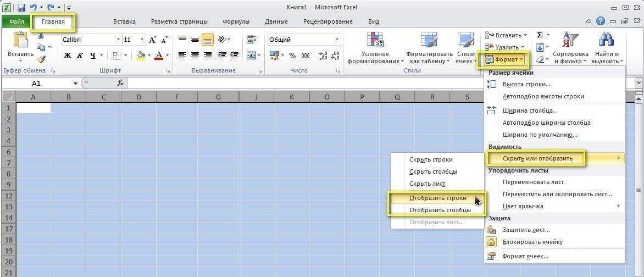Toggle bottom vertical align (highlighted)
The height and width of the screenshot is (277, 644).
208,40
